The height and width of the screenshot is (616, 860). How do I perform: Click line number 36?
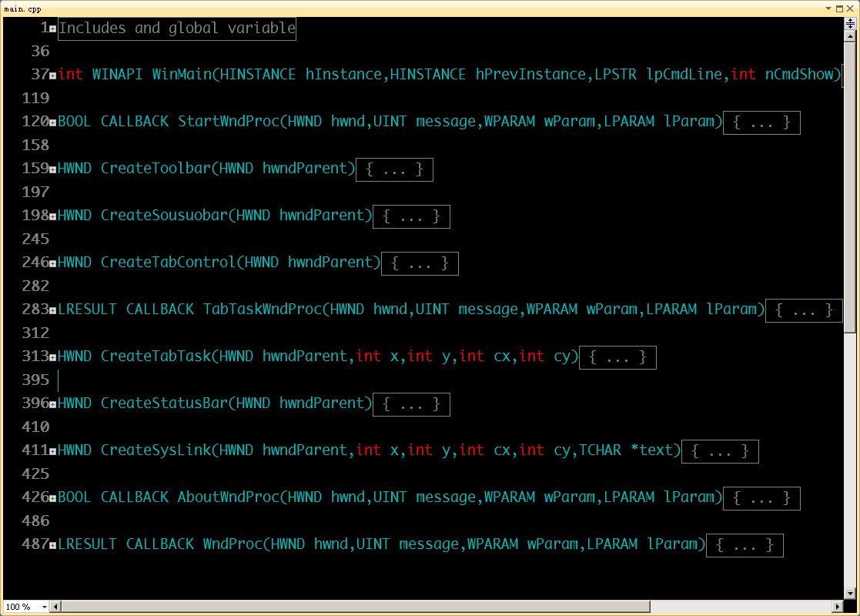click(x=41, y=52)
